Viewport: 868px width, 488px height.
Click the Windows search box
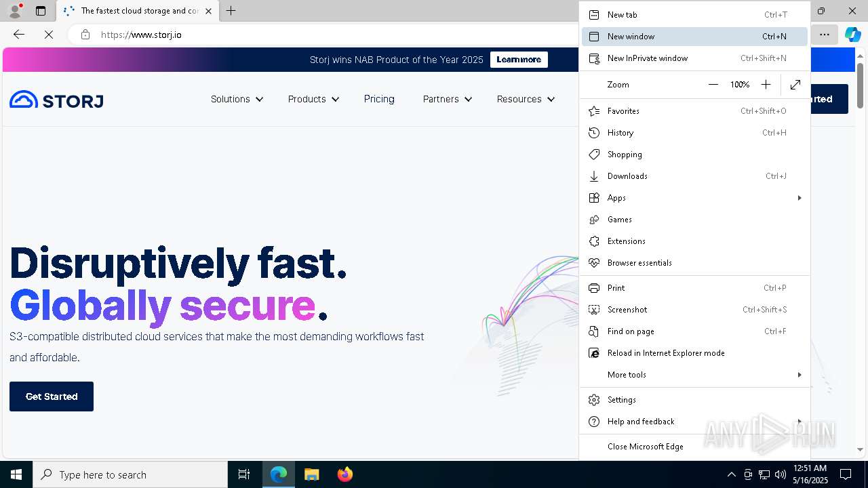coord(130,474)
